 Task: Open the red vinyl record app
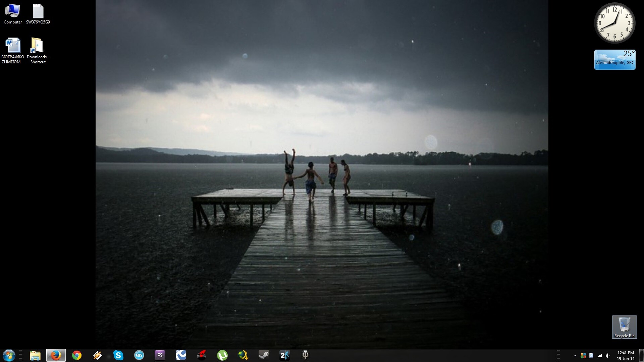[x=202, y=355]
